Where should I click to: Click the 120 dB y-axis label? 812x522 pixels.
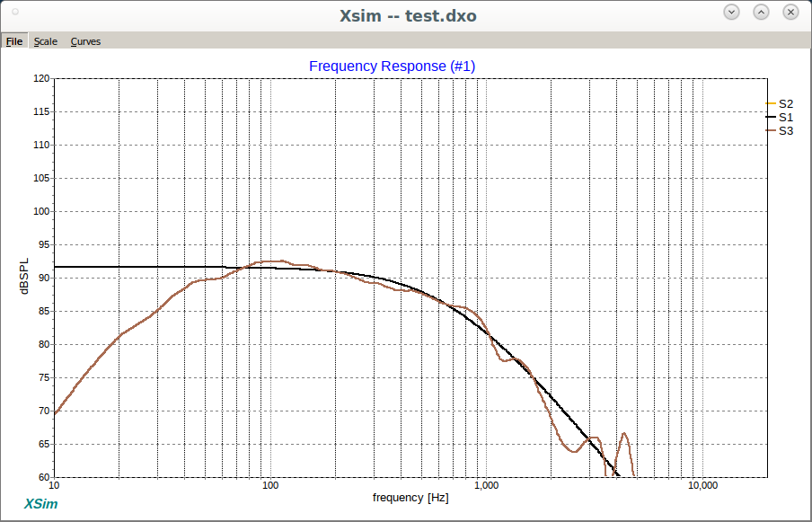41,79
